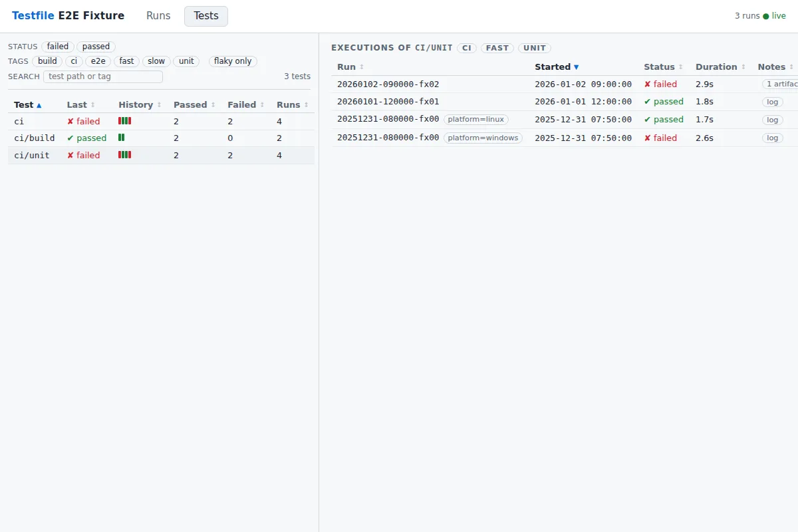Sort tests by Failed column
This screenshot has width=798, height=532.
point(246,105)
